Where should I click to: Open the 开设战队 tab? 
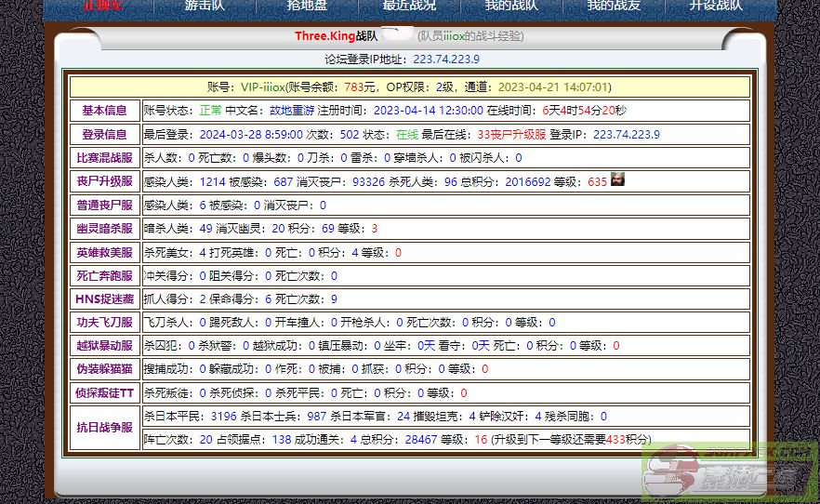point(716,6)
